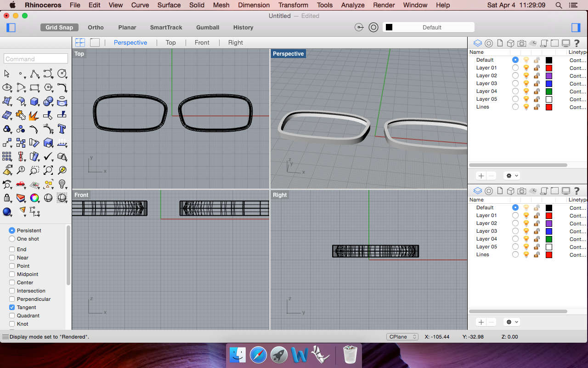
Task: Open the Surface menu
Action: pyautogui.click(x=169, y=5)
